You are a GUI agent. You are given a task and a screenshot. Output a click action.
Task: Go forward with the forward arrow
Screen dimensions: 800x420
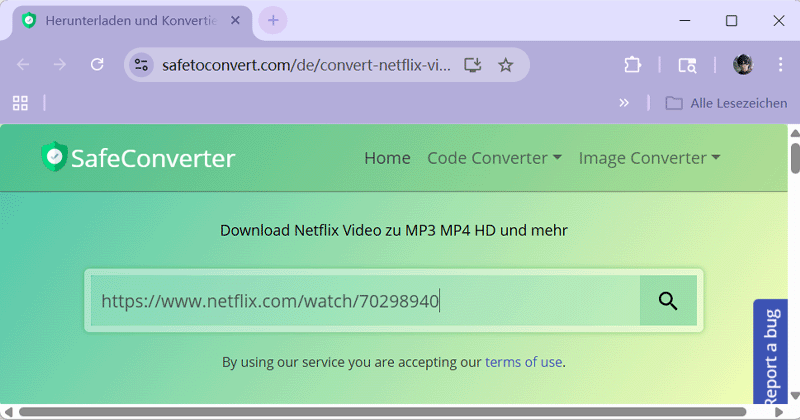60,65
